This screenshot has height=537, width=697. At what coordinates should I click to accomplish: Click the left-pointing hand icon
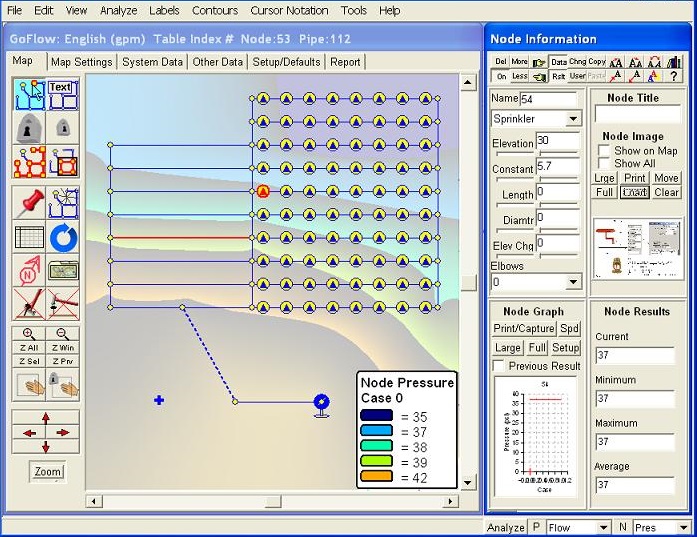(x=539, y=77)
